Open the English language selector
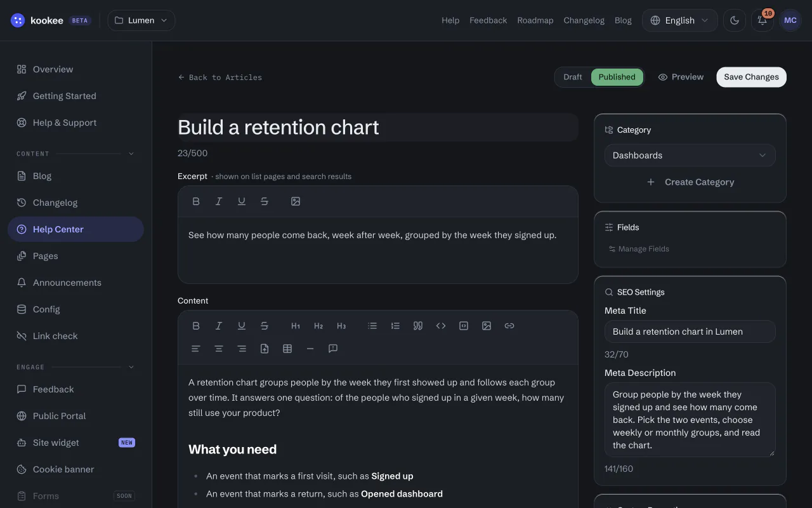This screenshot has height=508, width=812. coord(680,20)
